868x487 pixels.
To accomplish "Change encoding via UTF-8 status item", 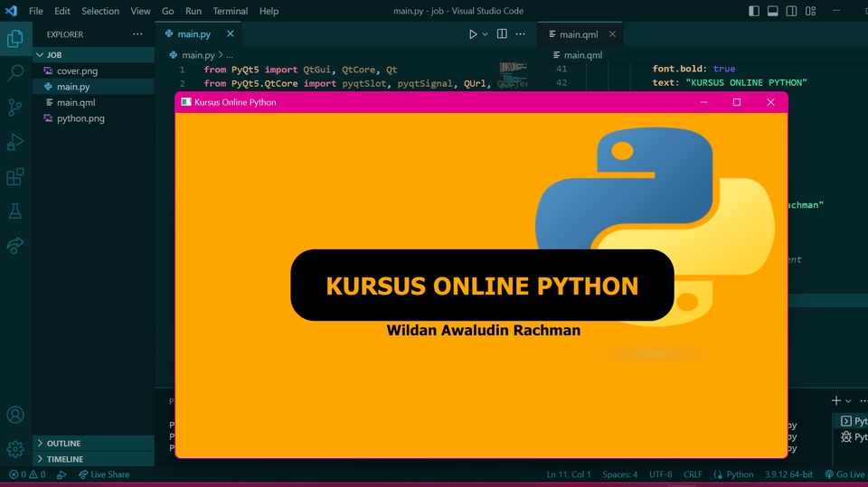I will 660,474.
